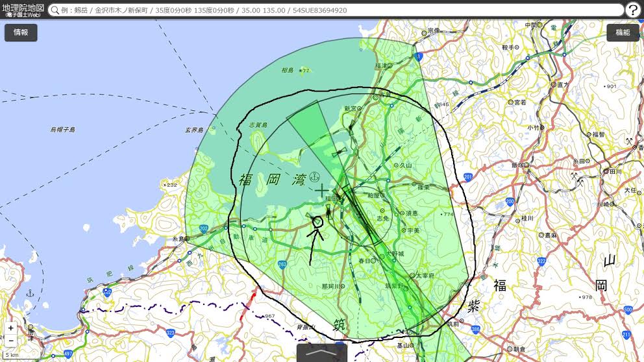Click the 福津 label
Viewport: 644px width, 362px height.
click(x=380, y=66)
